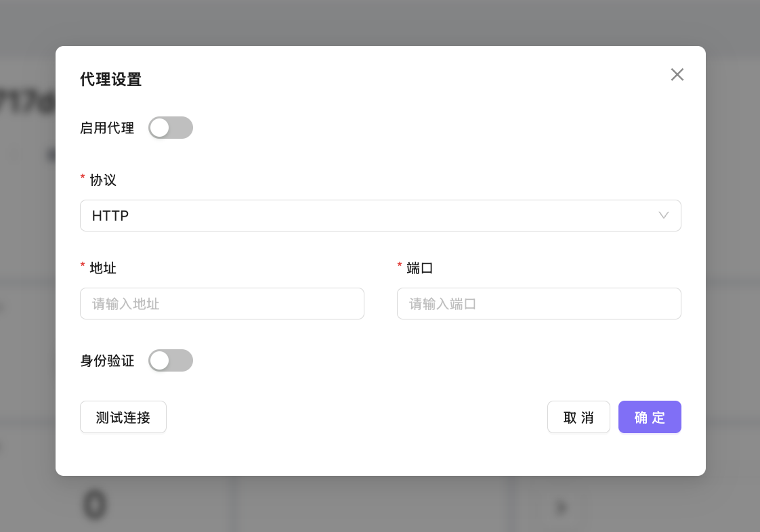Click the 身份验证 label text

[x=107, y=361]
